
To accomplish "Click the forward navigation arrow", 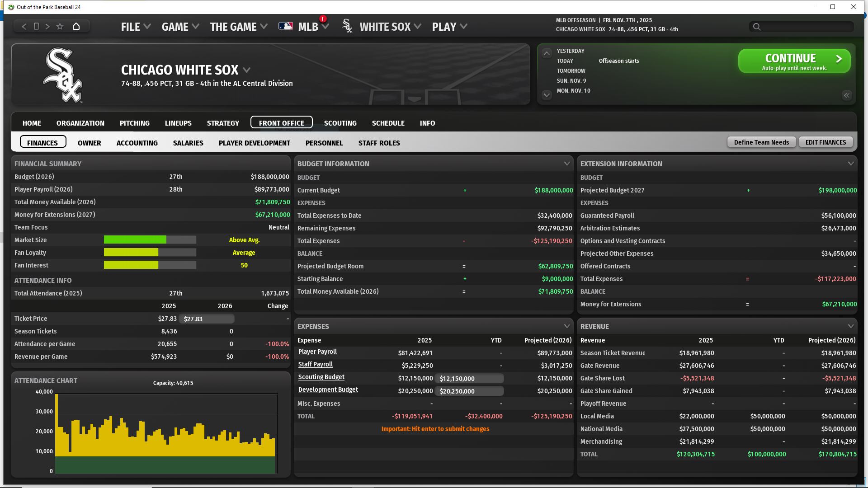I will (x=47, y=27).
